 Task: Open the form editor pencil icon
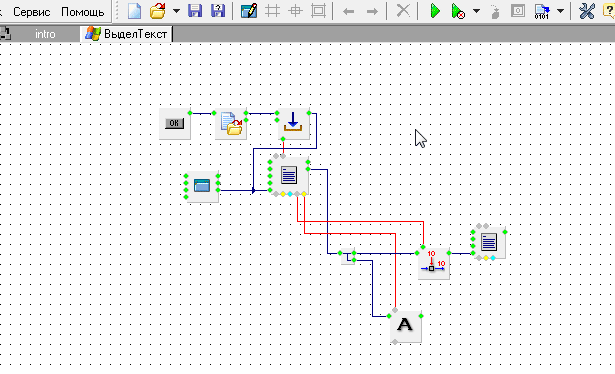(249, 11)
